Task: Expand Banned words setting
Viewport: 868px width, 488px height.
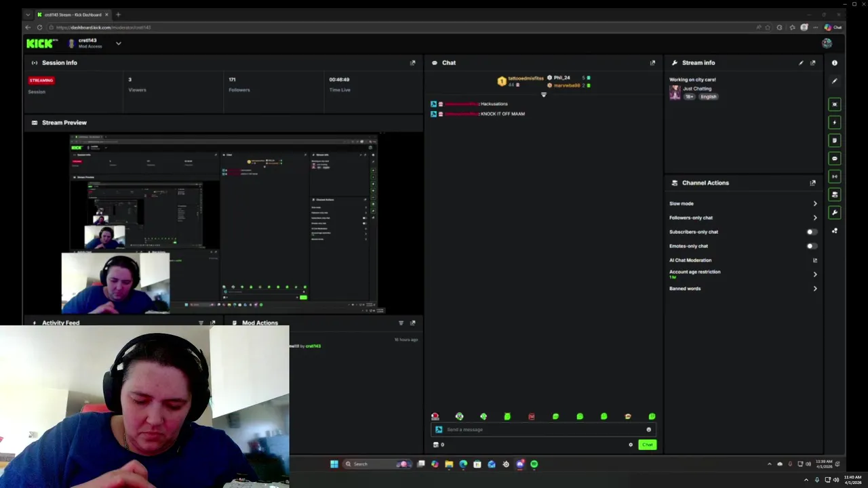Action: [815, 289]
